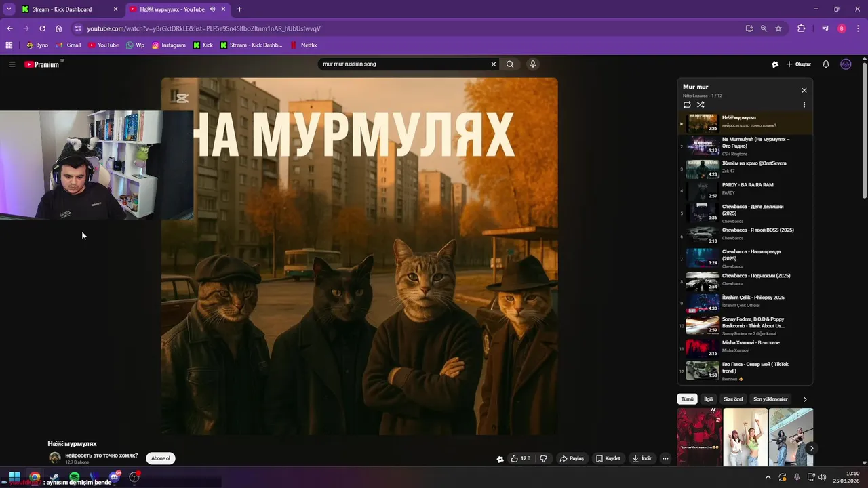The image size is (868, 488).
Task: Open the Netflix bookmark
Action: tap(303, 45)
